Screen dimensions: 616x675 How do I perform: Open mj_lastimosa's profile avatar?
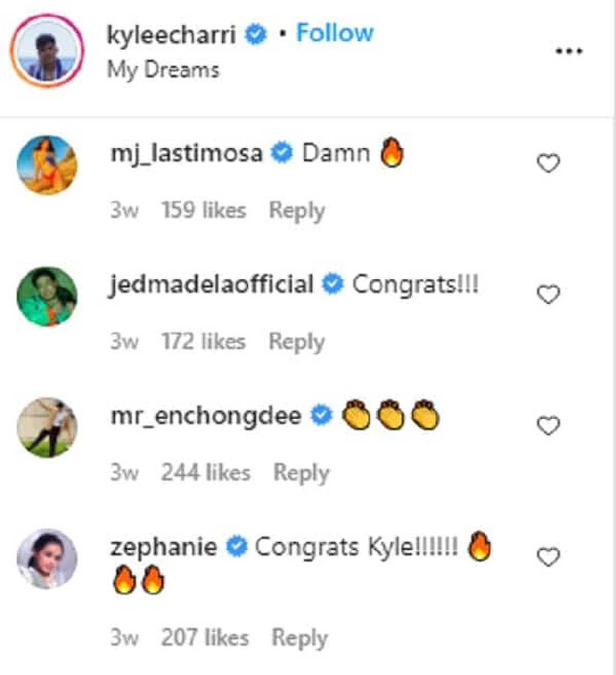tap(47, 165)
